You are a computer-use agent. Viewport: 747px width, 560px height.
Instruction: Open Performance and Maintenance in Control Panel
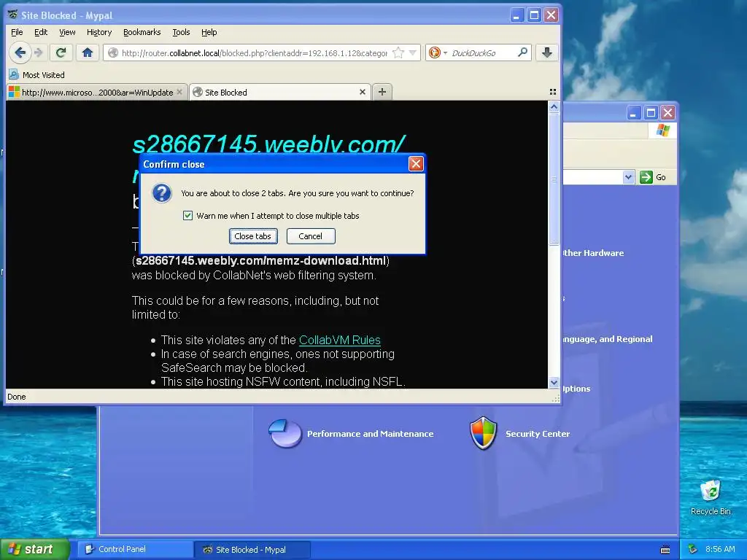(x=370, y=434)
